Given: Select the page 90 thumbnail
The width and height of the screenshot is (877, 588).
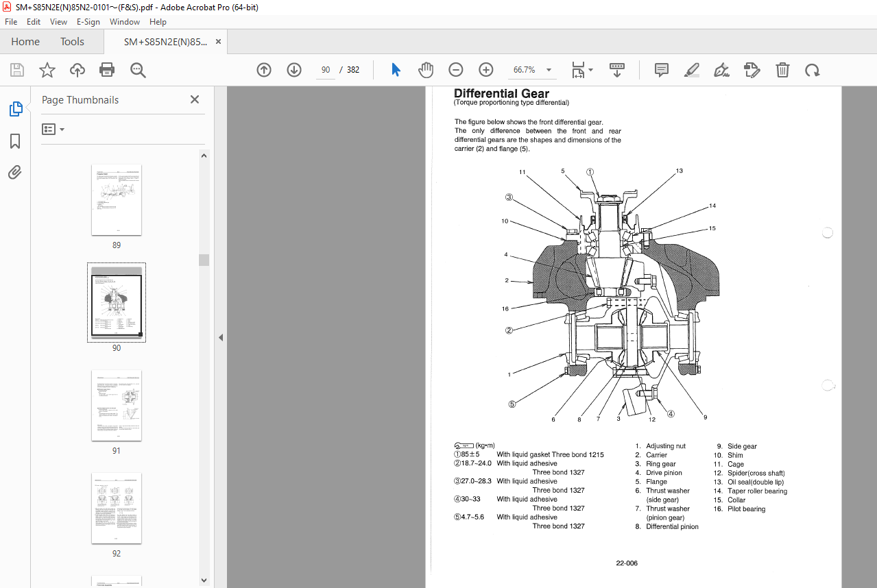Looking at the screenshot, I should (117, 302).
